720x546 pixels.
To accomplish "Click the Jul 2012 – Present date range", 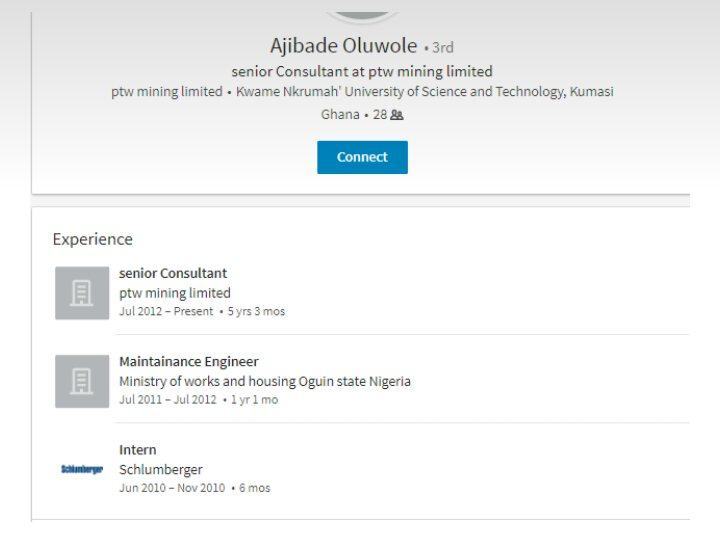I will pos(166,311).
